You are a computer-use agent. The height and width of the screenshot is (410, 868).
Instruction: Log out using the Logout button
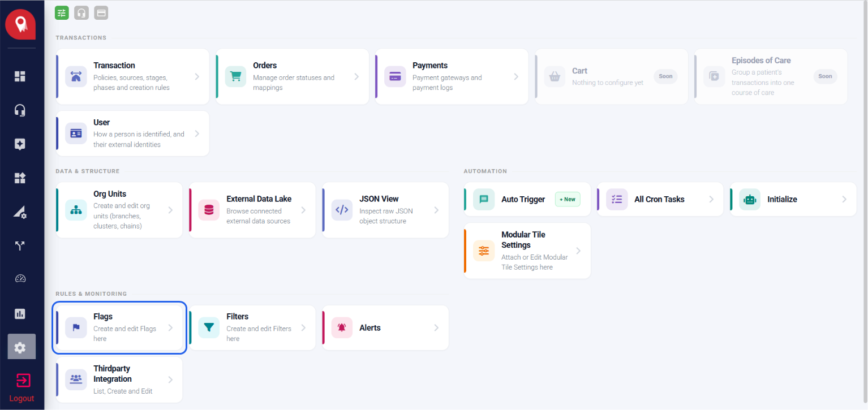(22, 387)
